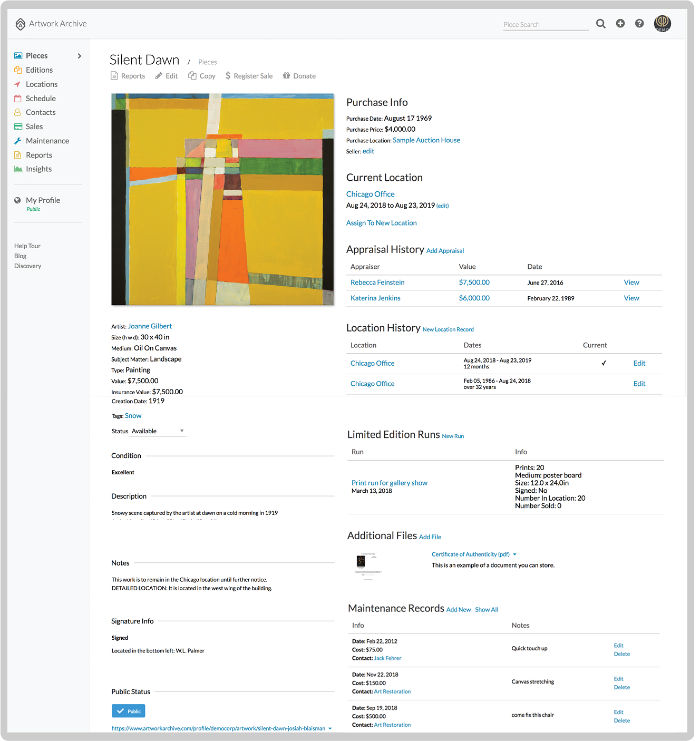Open the user profile avatar
700x741 pixels.
[663, 23]
